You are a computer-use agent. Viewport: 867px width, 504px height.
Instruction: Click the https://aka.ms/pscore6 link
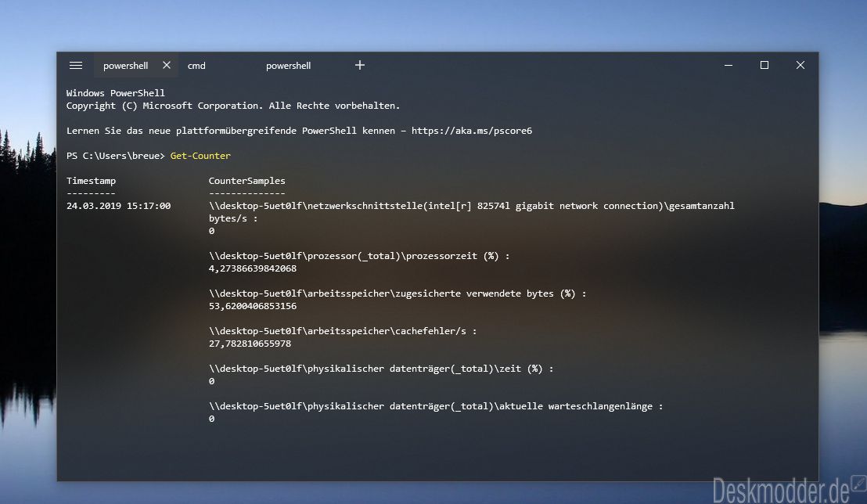pyautogui.click(x=472, y=131)
